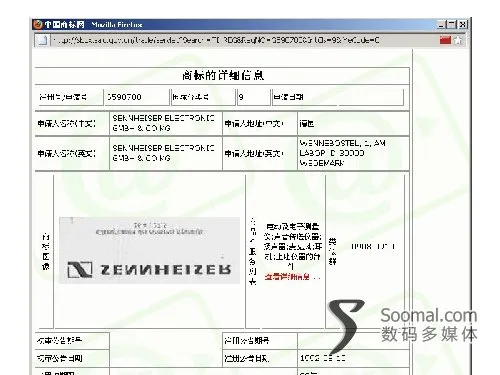This screenshot has height=375, width=500.
Task: Click the red flag icon in address bar
Action: [x=445, y=40]
